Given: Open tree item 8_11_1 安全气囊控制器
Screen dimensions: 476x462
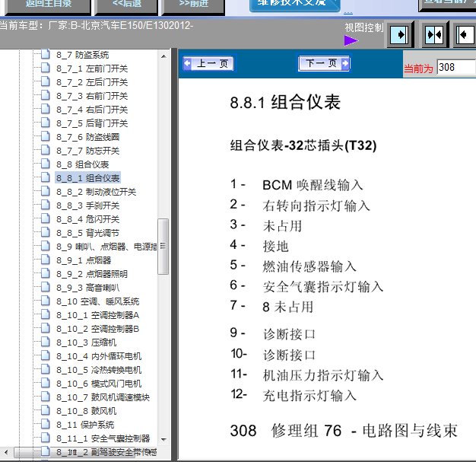Looking at the screenshot, I should point(103,438).
